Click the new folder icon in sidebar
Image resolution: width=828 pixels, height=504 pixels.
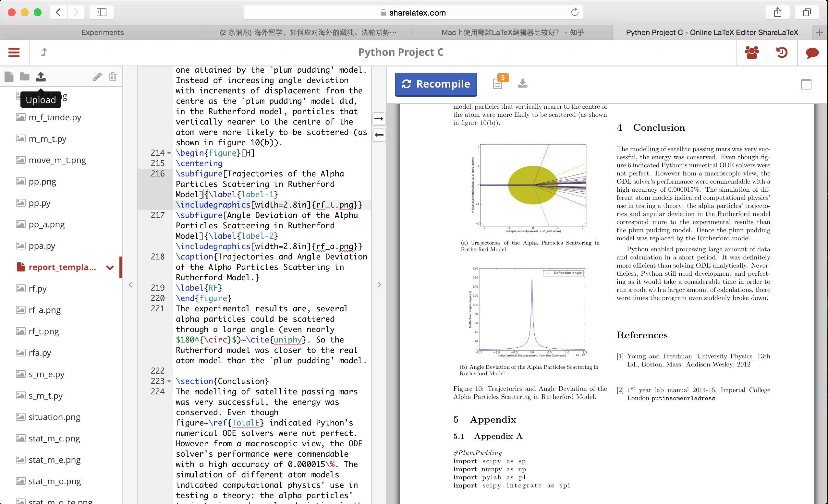pyautogui.click(x=24, y=76)
